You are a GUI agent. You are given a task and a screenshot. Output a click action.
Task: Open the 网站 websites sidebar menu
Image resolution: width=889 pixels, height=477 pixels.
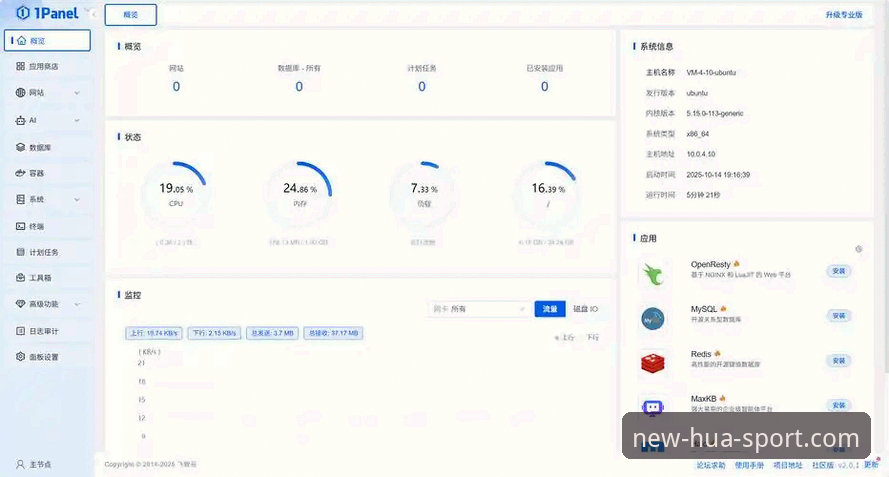click(x=47, y=92)
